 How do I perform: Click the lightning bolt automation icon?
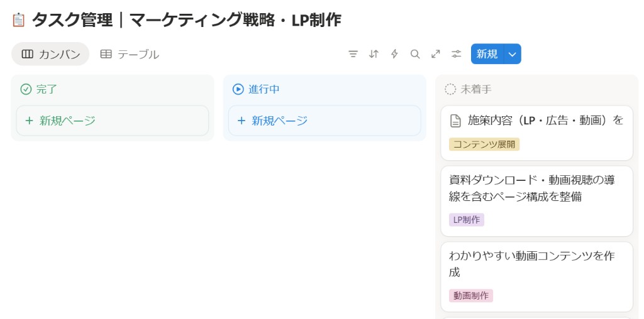point(394,54)
